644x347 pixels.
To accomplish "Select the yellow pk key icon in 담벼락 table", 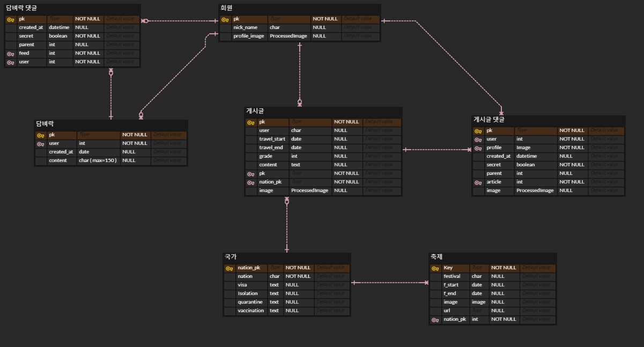I will point(40,135).
